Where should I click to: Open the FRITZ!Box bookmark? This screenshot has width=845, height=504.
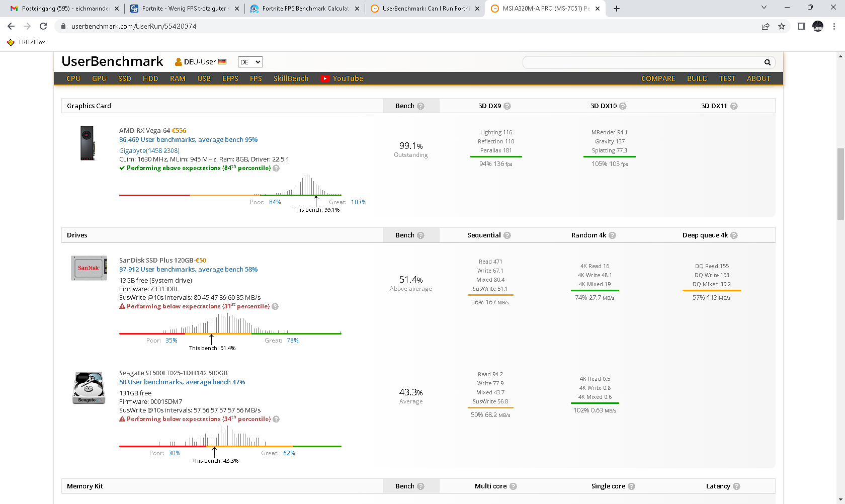click(x=26, y=42)
